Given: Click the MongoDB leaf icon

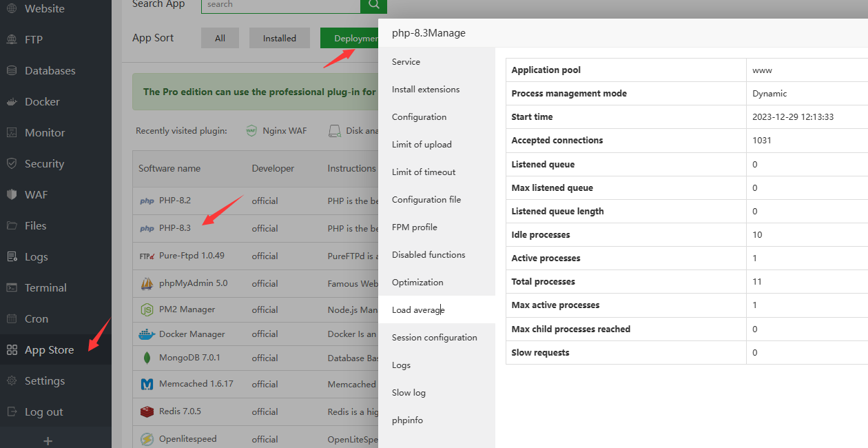Looking at the screenshot, I should [x=147, y=358].
